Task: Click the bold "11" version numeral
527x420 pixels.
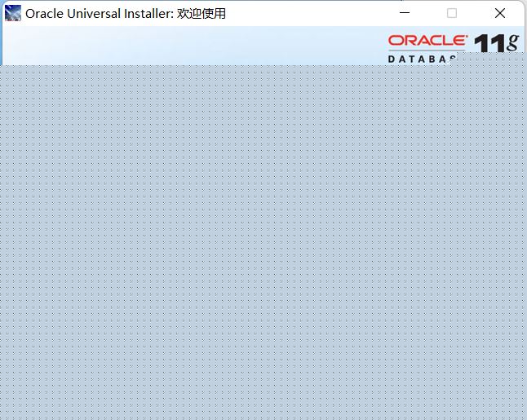Action: [489, 44]
